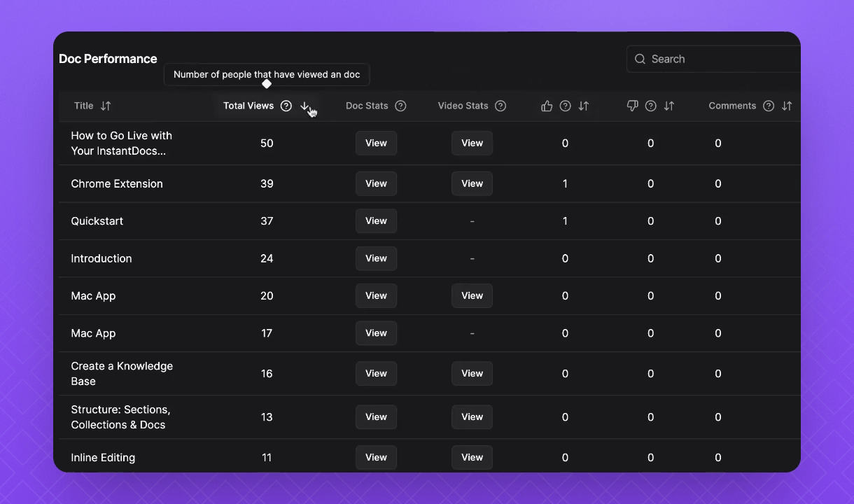The height and width of the screenshot is (504, 854).
Task: Select the How to Go Live doc title
Action: click(121, 143)
